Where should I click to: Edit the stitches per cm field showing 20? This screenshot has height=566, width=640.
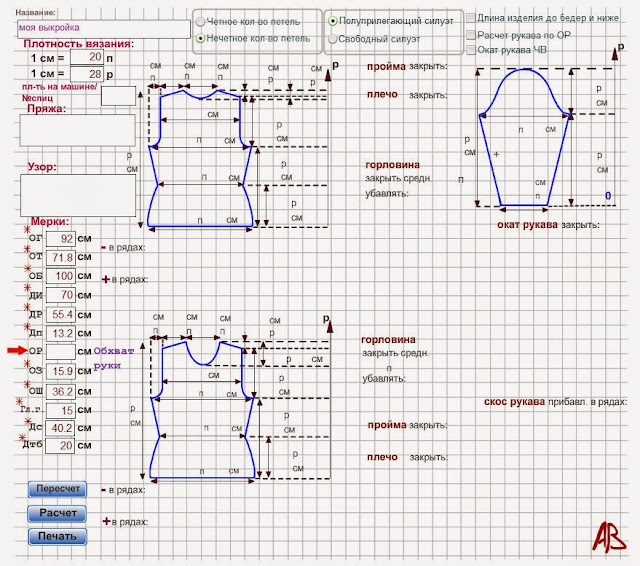pos(87,57)
